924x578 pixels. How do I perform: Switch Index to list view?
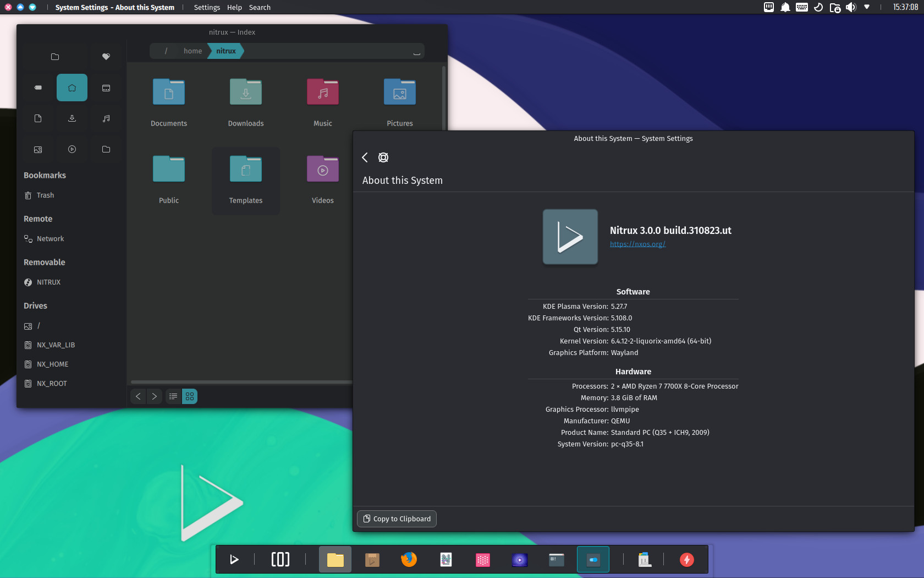click(173, 396)
